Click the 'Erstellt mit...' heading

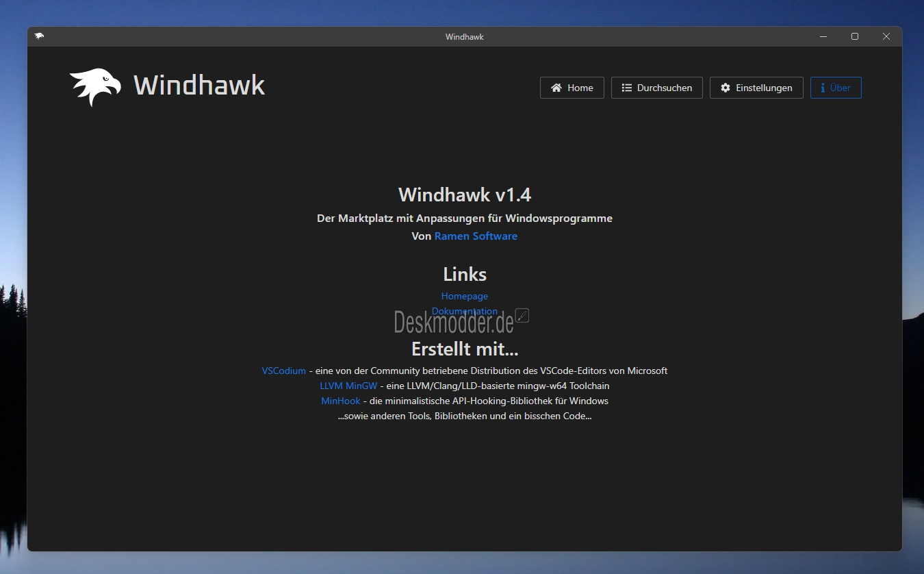click(465, 349)
